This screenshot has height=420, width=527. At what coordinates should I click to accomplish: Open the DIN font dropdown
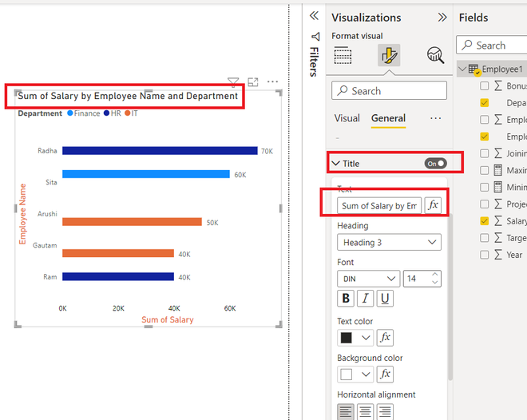(x=368, y=279)
